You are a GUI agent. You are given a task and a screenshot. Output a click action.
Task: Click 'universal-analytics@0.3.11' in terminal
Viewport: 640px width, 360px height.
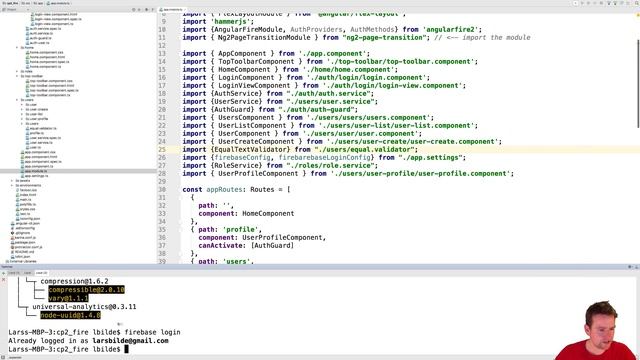pos(84,307)
